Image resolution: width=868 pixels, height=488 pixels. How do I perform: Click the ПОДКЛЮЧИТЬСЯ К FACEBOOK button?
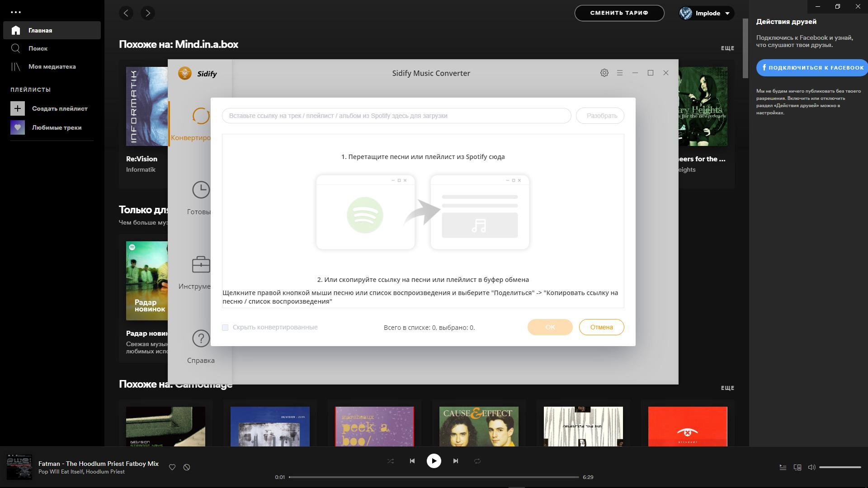812,68
